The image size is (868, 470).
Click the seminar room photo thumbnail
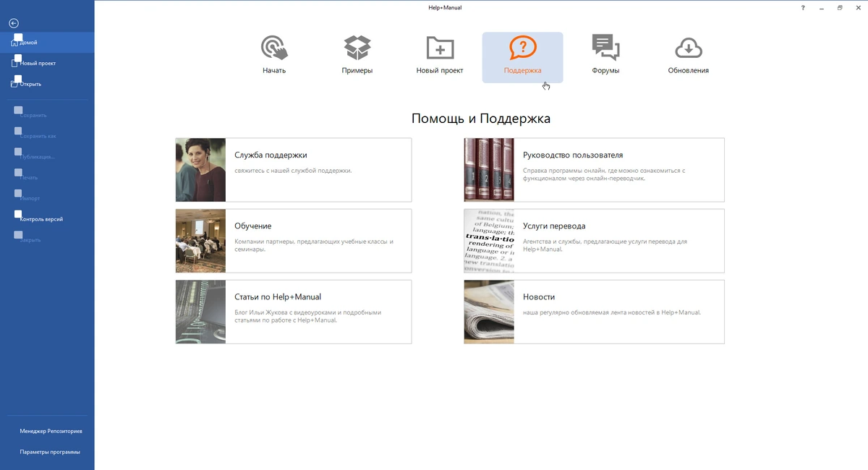point(201,241)
